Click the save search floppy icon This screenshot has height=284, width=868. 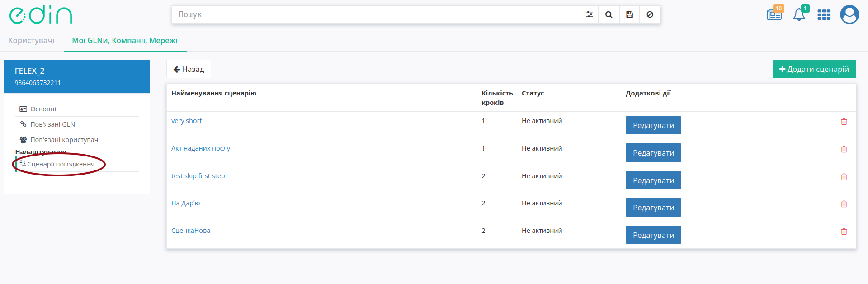pyautogui.click(x=629, y=14)
